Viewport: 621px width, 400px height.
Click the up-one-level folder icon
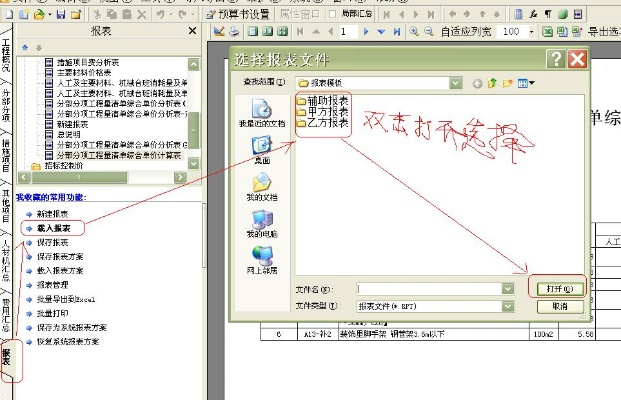[492, 81]
